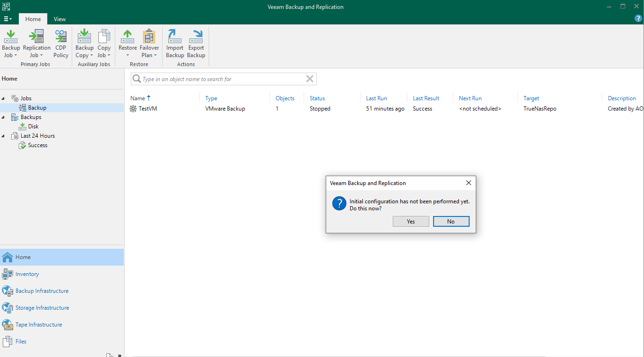Click the 51 minutes ago cell

[x=385, y=109]
